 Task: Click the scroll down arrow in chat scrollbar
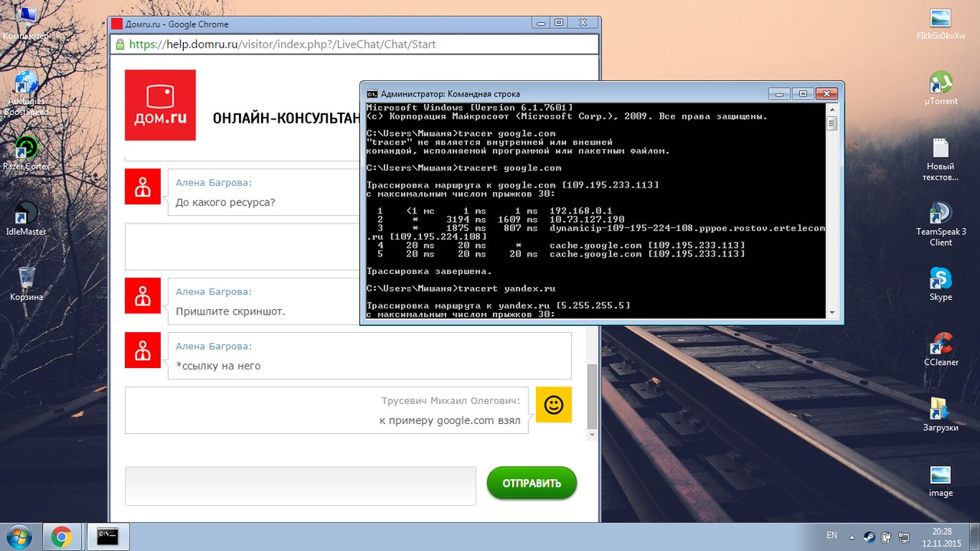591,435
